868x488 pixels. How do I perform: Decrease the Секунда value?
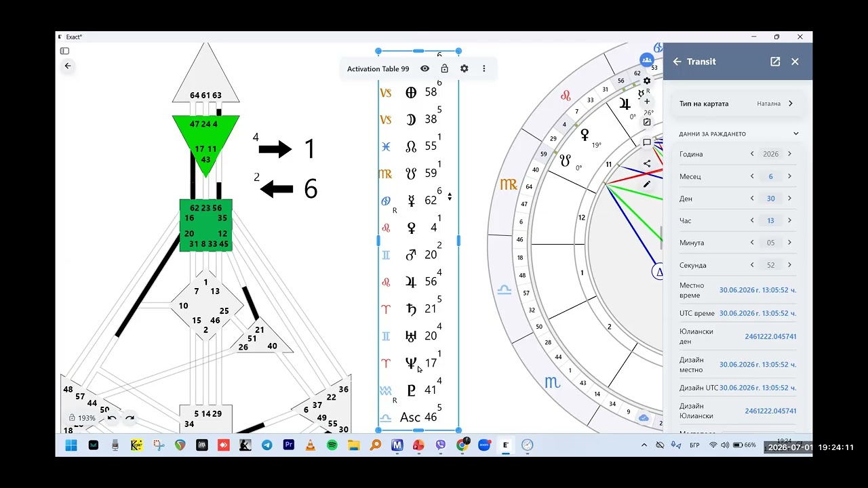click(x=752, y=265)
